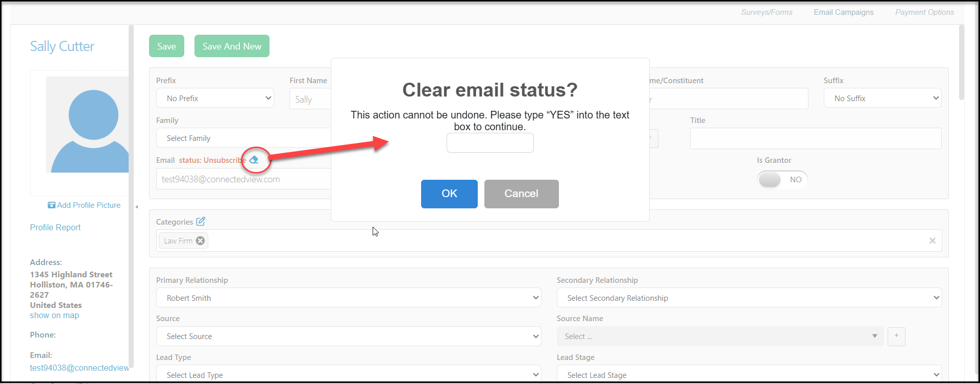Open the Profile Report link

[x=55, y=227]
